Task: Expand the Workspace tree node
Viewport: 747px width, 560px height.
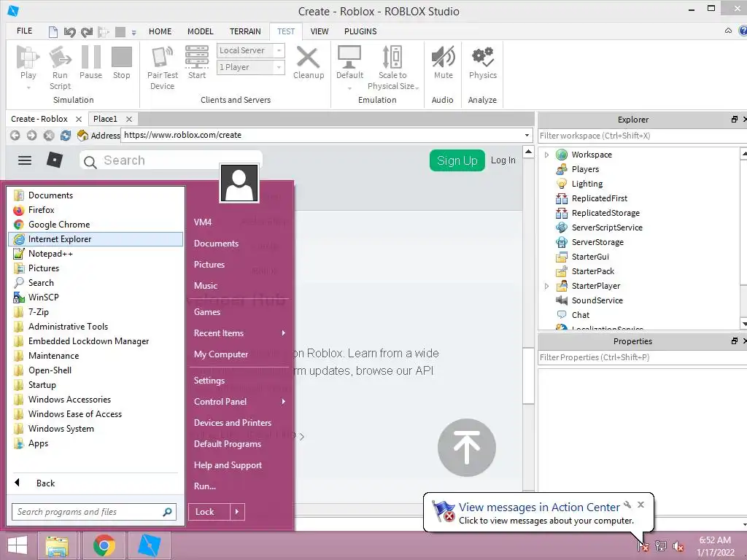Action: coord(546,155)
